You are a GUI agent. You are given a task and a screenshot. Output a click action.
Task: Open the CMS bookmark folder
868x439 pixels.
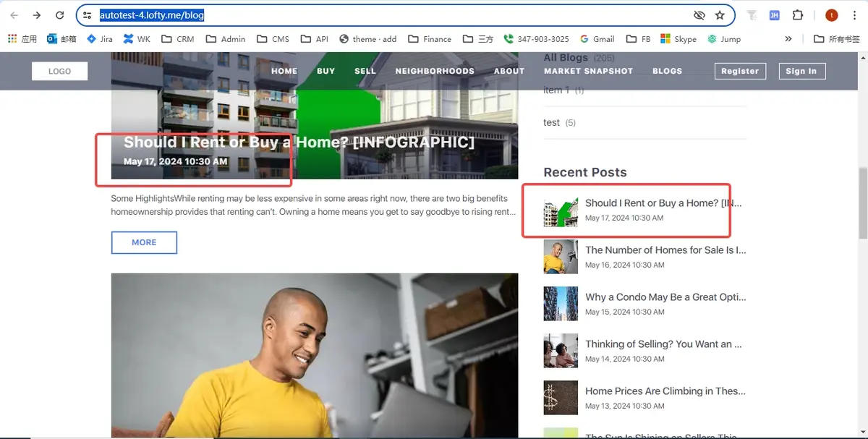(273, 39)
